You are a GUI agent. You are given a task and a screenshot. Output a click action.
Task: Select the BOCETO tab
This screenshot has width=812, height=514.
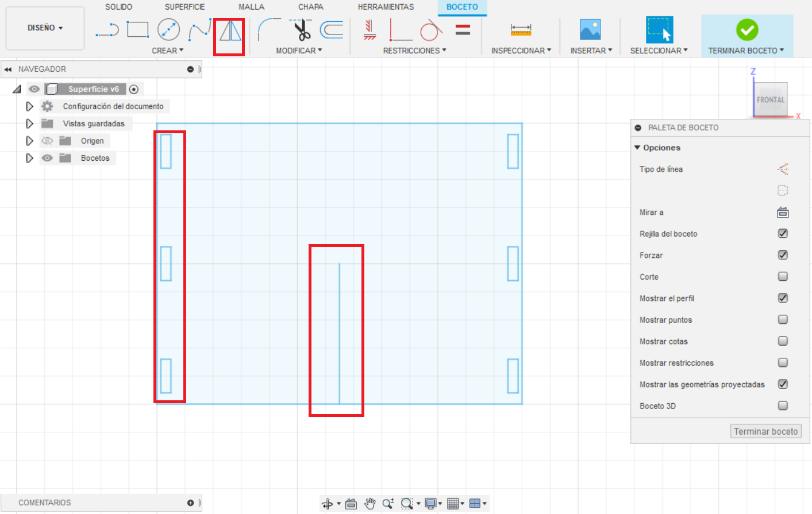462,7
